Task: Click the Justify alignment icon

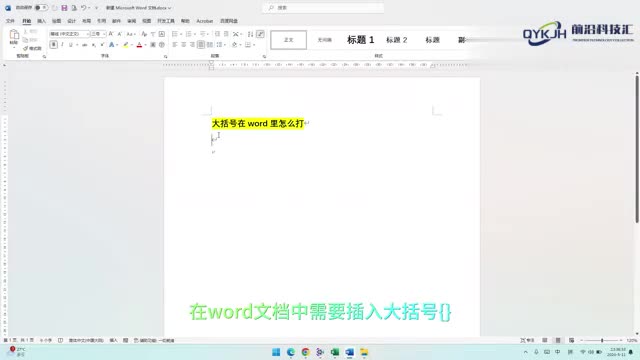Action: point(201,44)
